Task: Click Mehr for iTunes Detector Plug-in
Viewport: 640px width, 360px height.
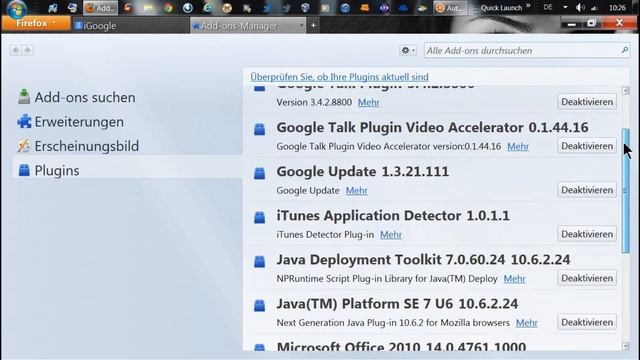Action: (391, 235)
